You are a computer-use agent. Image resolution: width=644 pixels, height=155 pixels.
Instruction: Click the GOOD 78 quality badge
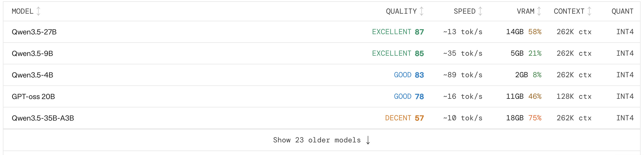[x=409, y=96]
